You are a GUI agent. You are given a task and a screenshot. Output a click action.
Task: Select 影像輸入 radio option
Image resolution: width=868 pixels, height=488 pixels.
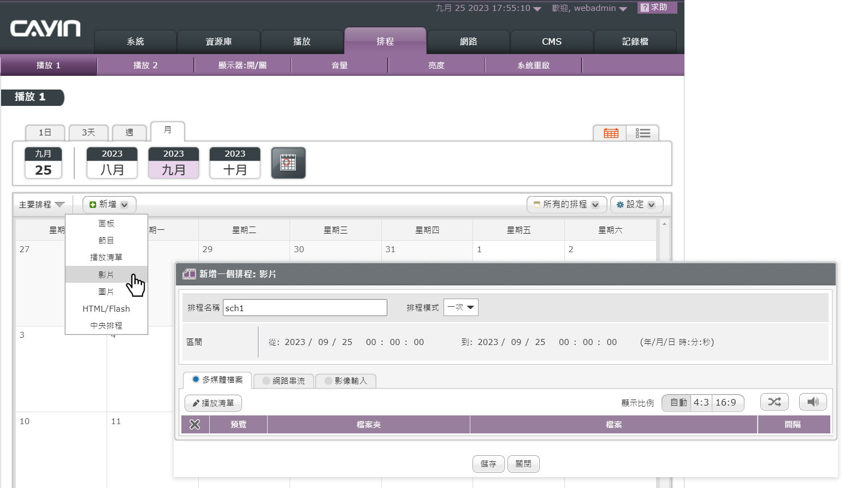[x=328, y=381]
